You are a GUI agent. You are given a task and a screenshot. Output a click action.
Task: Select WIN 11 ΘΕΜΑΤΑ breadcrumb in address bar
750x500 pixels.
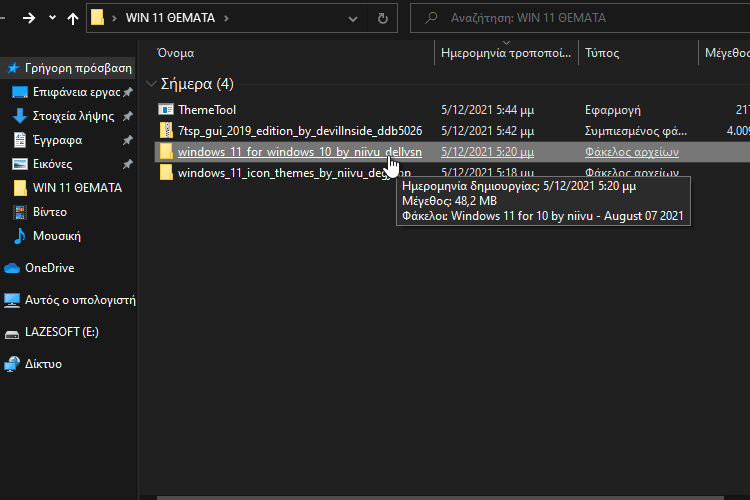[170, 18]
